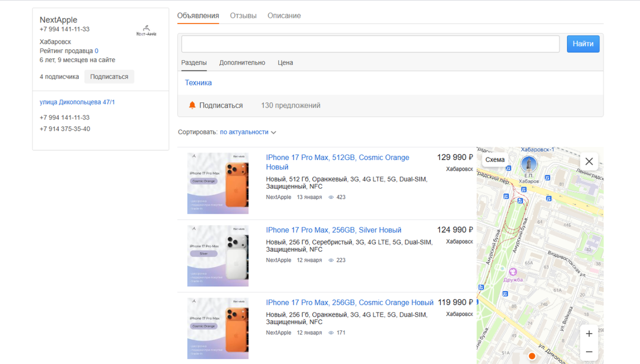The image size is (640, 364).
Task: Click the 130 предложений counter
Action: (291, 106)
